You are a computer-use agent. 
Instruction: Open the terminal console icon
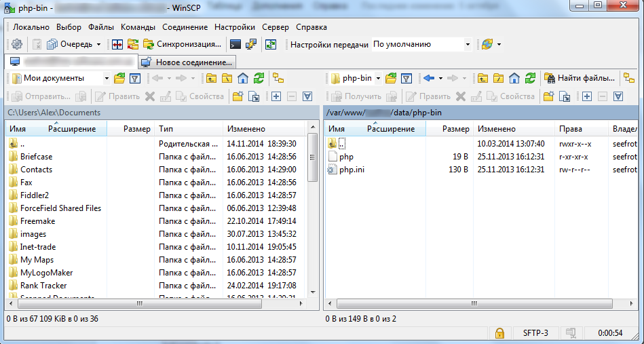coord(235,44)
